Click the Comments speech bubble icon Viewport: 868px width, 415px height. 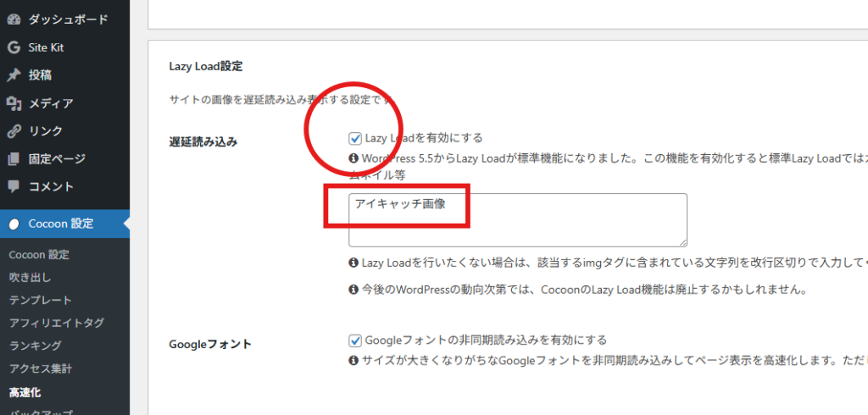point(14,186)
